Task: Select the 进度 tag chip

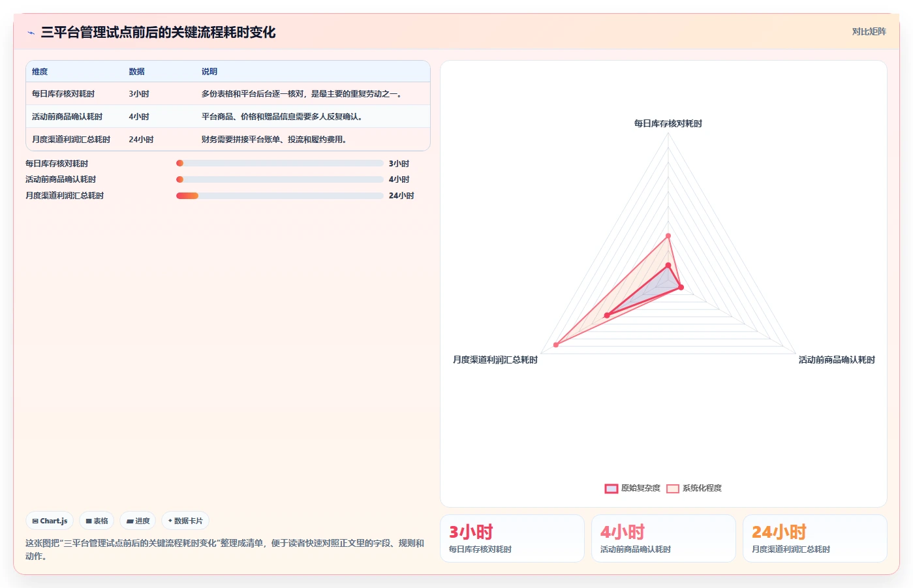Action: coord(138,521)
